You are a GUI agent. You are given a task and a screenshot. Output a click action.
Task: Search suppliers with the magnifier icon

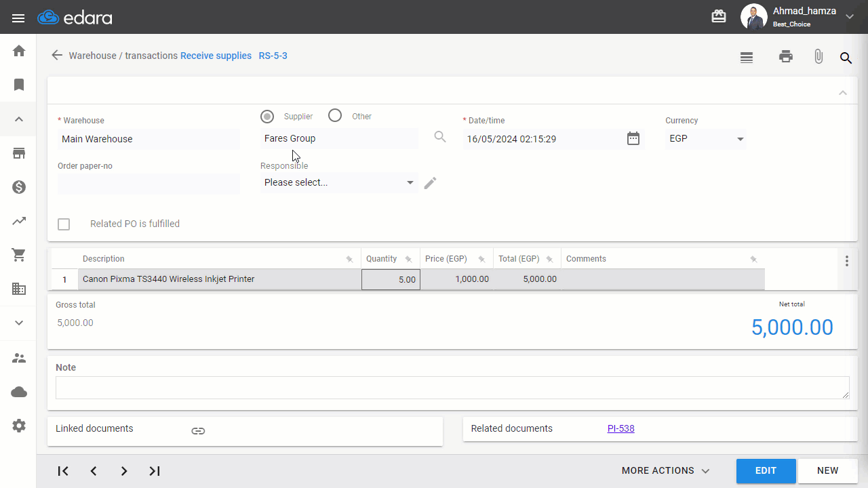pyautogui.click(x=440, y=137)
